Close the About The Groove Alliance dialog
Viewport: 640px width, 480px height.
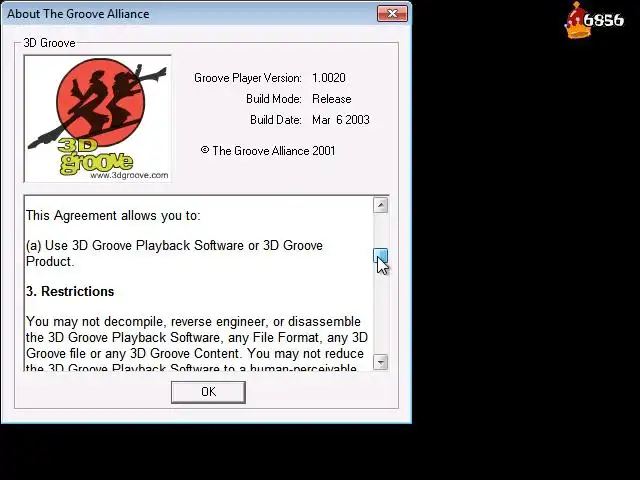392,13
